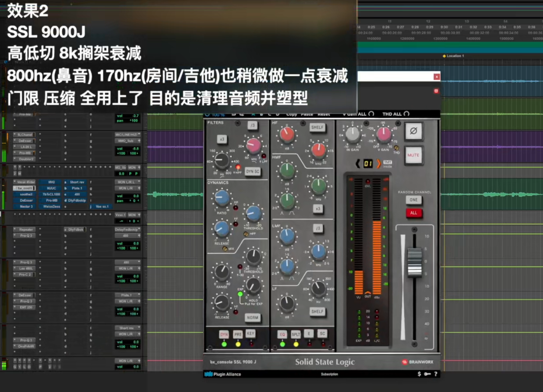Click the previous channel arrow

(358, 164)
